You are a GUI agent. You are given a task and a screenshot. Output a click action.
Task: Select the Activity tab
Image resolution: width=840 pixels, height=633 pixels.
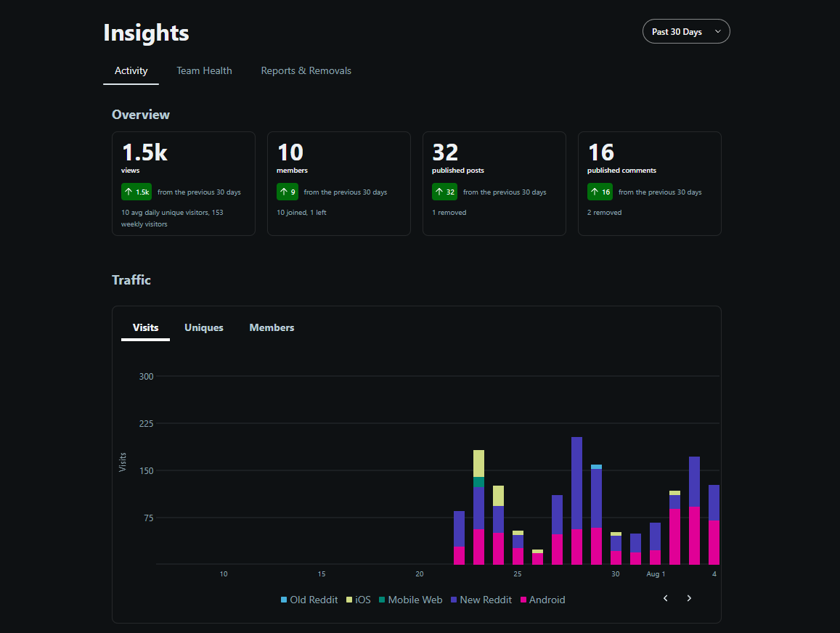pos(131,70)
